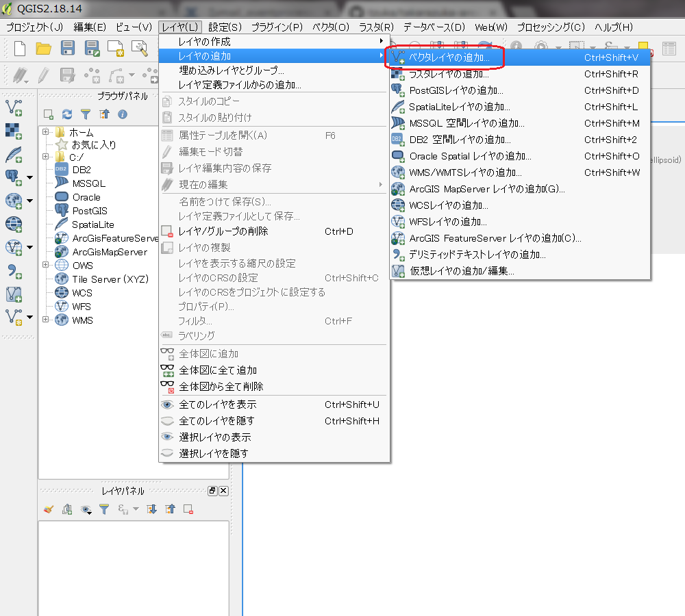Click Add Raster Layer icon in left sidebar

(14, 131)
